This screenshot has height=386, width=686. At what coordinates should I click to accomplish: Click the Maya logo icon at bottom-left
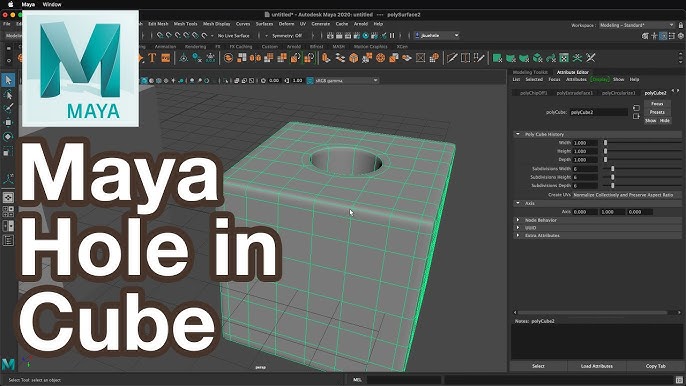8,364
